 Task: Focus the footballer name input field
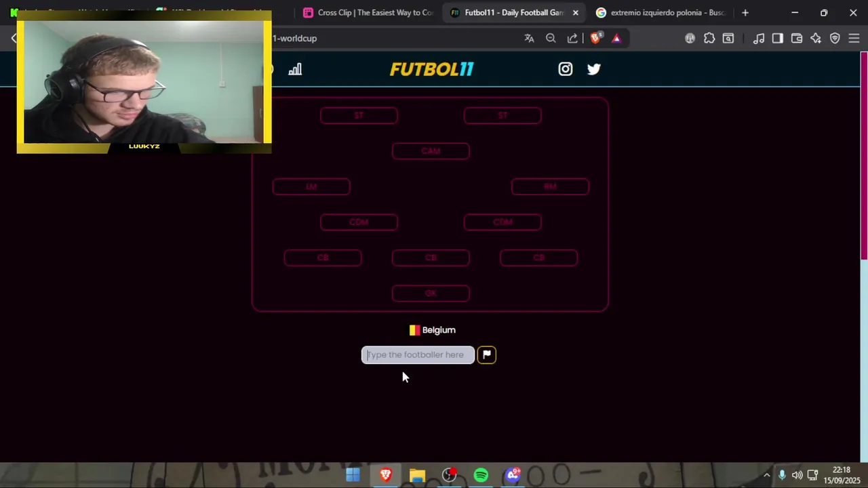[418, 354]
